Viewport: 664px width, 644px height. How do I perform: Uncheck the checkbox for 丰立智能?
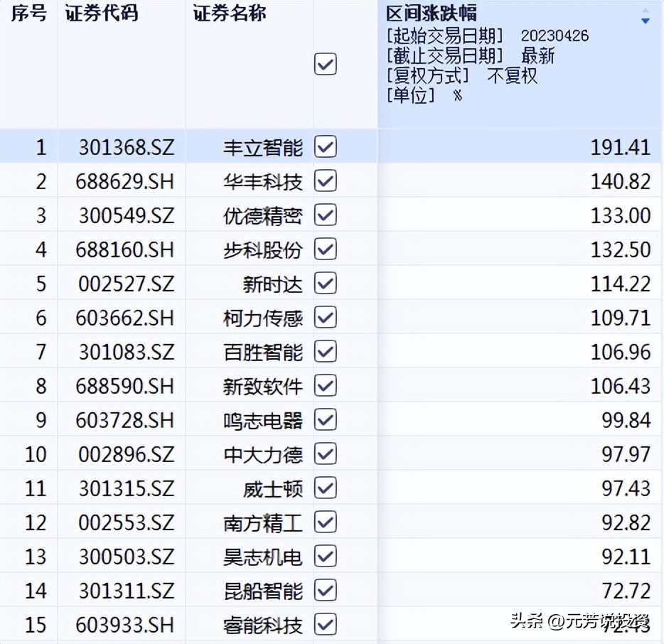point(325,146)
